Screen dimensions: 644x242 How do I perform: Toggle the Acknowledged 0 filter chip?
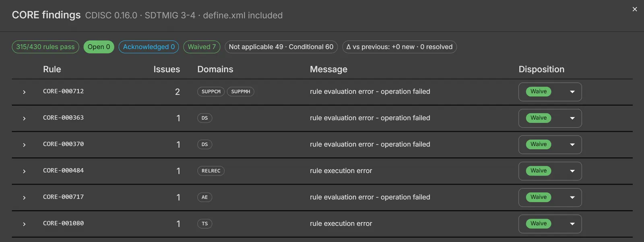[149, 47]
